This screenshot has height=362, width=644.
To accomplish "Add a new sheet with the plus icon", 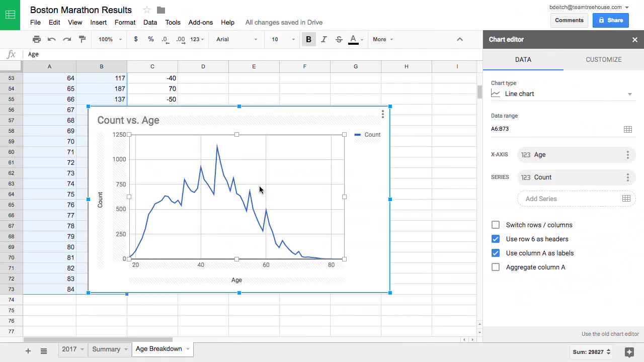I will pyautogui.click(x=28, y=350).
